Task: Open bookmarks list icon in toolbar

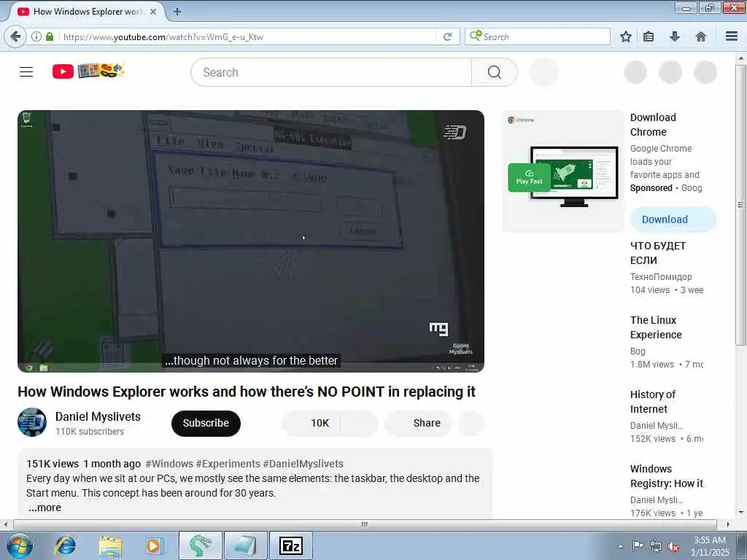Action: [x=649, y=36]
